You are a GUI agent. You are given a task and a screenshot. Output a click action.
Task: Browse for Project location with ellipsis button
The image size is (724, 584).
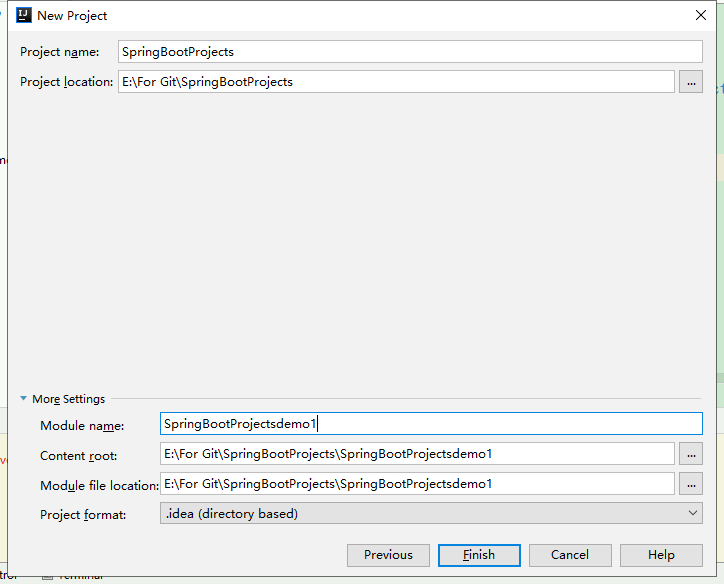coord(691,82)
